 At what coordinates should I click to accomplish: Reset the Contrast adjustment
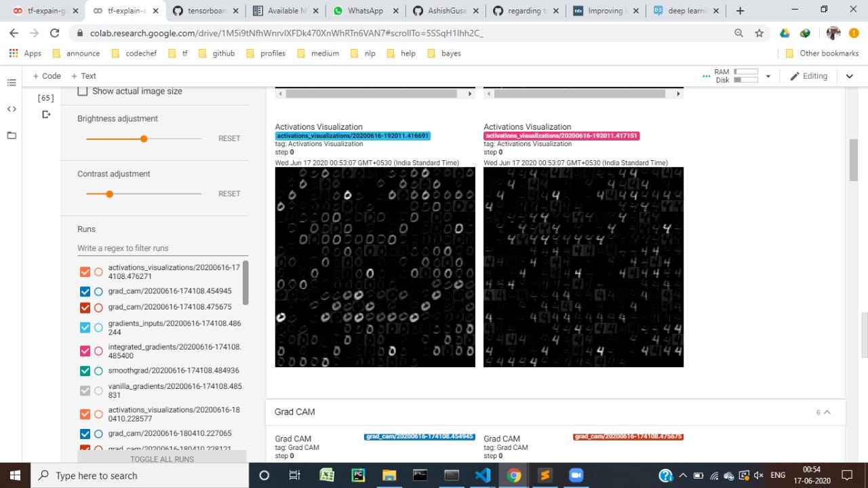pos(229,193)
